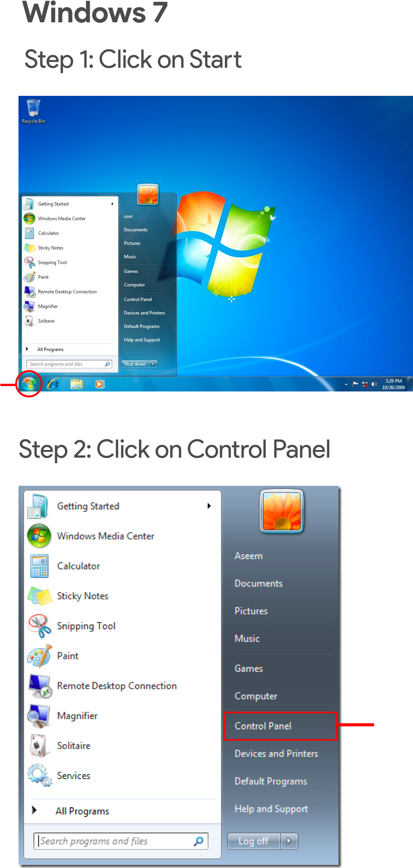Screen dimensions: 413x868
Task: Click Getting Started icon in Step 2 menu
Action: [38, 506]
